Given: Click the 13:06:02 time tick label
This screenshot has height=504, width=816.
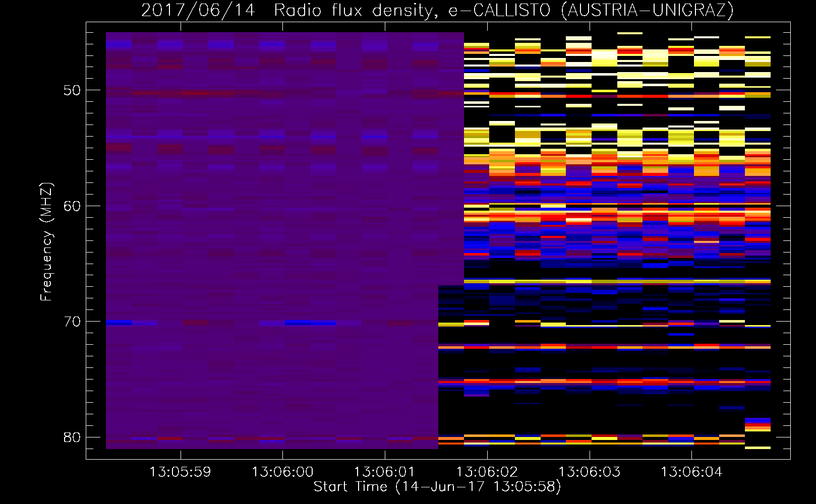Looking at the screenshot, I should (x=487, y=472).
